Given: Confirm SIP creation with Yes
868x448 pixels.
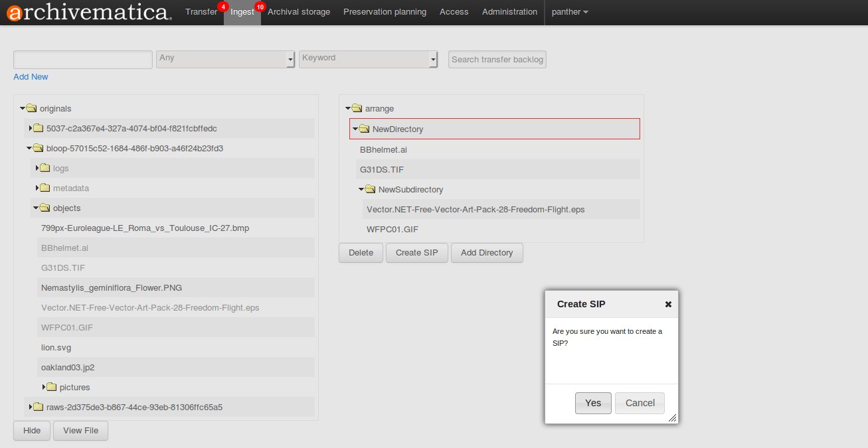Looking at the screenshot, I should [x=593, y=403].
